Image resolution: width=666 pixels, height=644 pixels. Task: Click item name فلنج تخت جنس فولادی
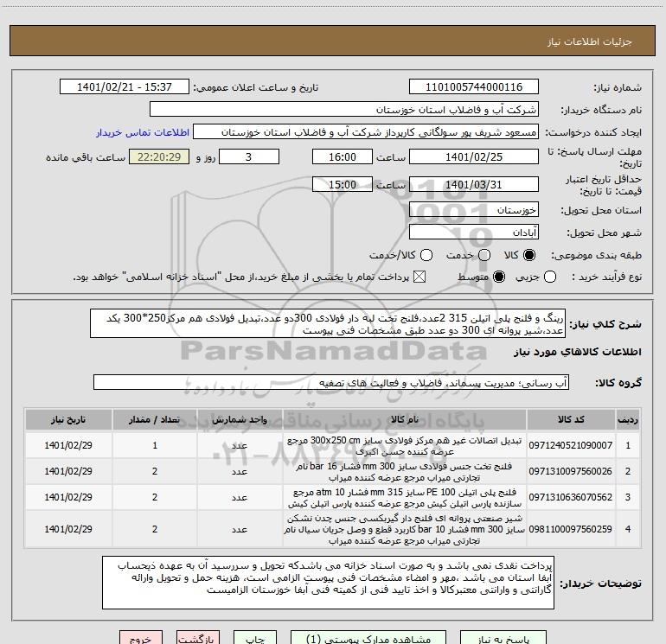point(405,472)
